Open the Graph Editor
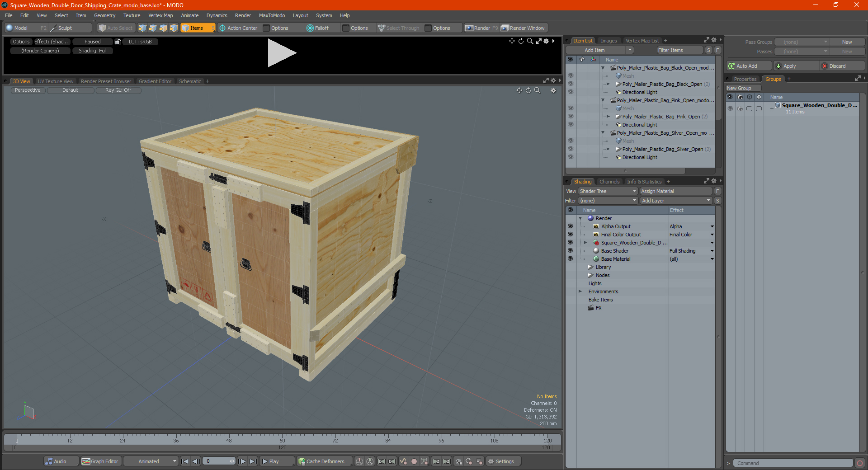The height and width of the screenshot is (470, 868). [x=100, y=461]
